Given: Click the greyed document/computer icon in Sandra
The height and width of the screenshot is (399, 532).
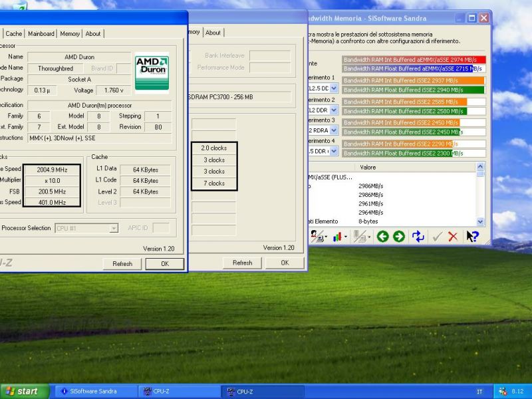Looking at the screenshot, I should (359, 237).
